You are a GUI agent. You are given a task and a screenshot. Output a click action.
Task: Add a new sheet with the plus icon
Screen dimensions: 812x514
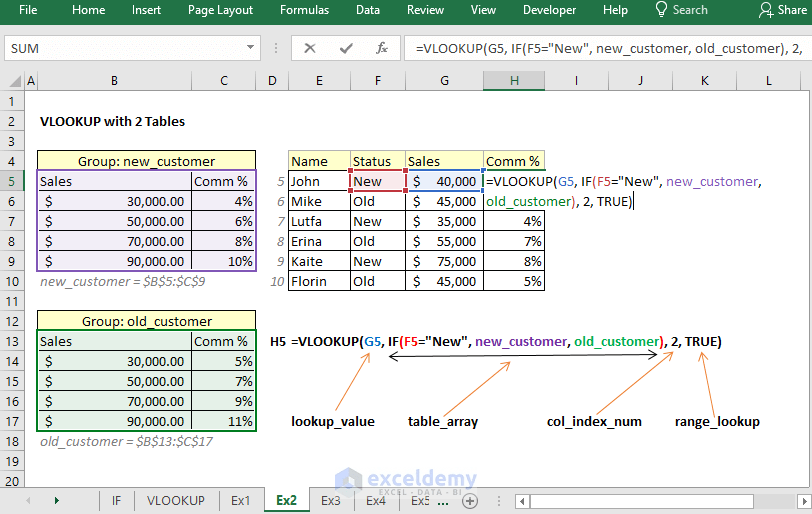click(470, 501)
